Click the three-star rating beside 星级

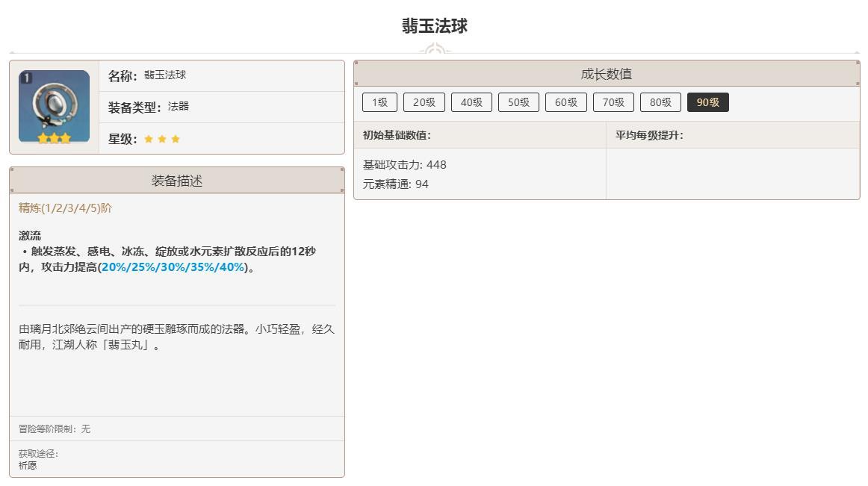coord(162,139)
